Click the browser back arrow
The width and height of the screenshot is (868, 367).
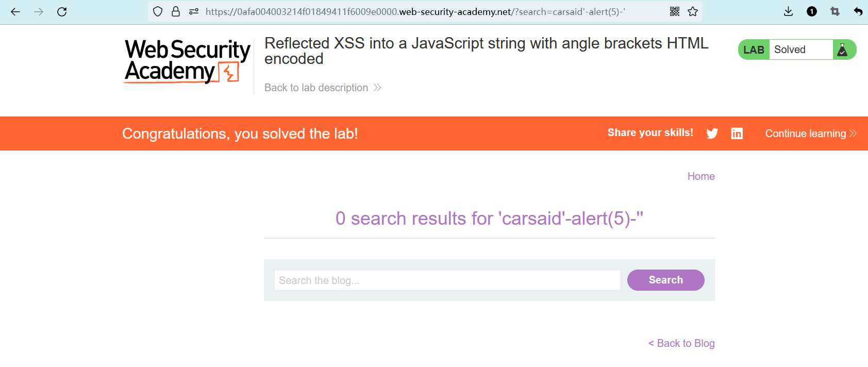(x=15, y=12)
